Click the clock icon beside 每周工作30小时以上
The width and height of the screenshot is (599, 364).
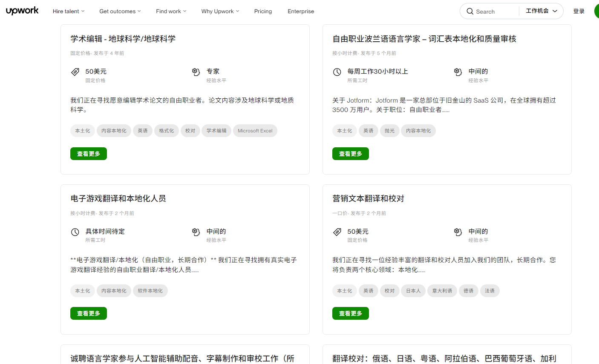coord(337,72)
